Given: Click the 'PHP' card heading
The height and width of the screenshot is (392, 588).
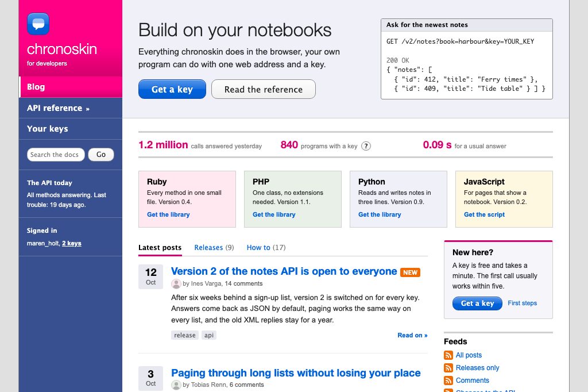Looking at the screenshot, I should click(261, 182).
